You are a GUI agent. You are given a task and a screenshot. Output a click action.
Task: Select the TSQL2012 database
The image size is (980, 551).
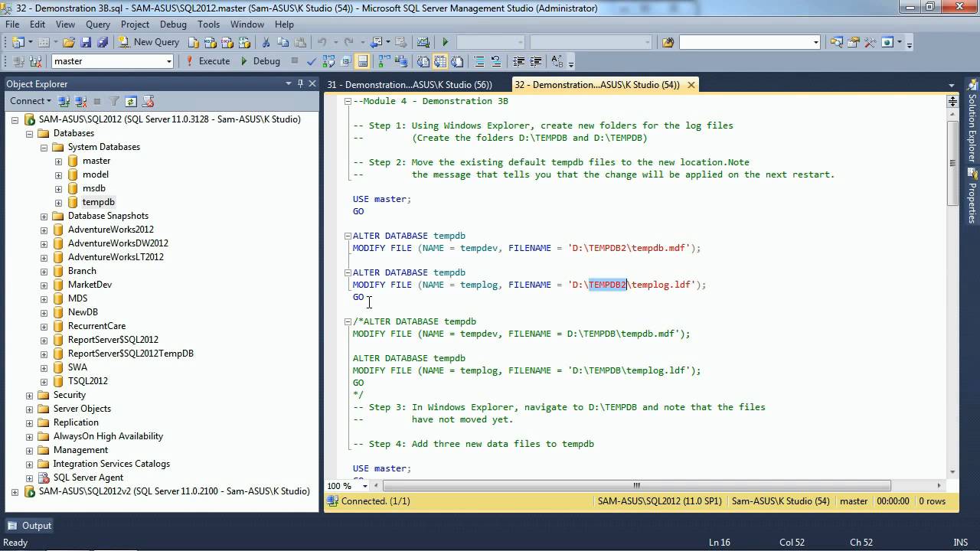pyautogui.click(x=87, y=381)
